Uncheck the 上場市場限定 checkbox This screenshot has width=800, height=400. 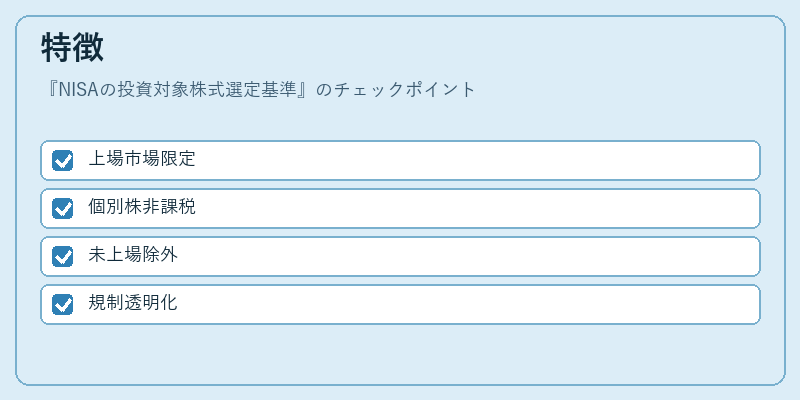click(62, 160)
